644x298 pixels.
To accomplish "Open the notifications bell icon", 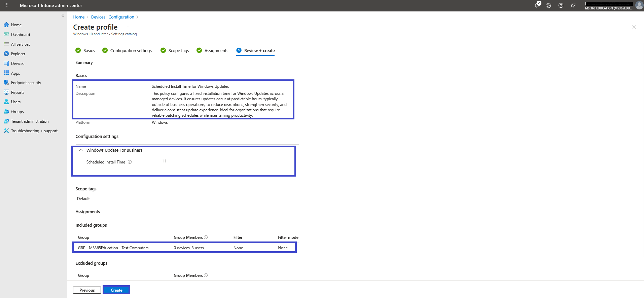I will click(x=537, y=5).
